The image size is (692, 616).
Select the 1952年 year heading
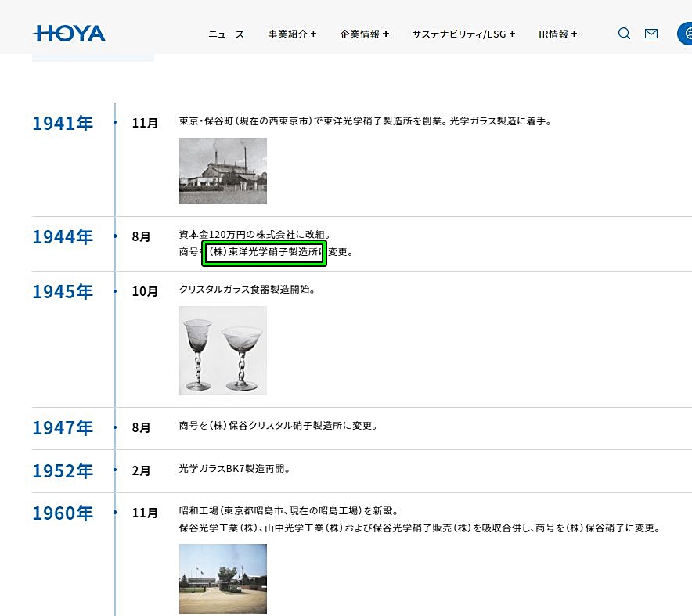(x=63, y=470)
